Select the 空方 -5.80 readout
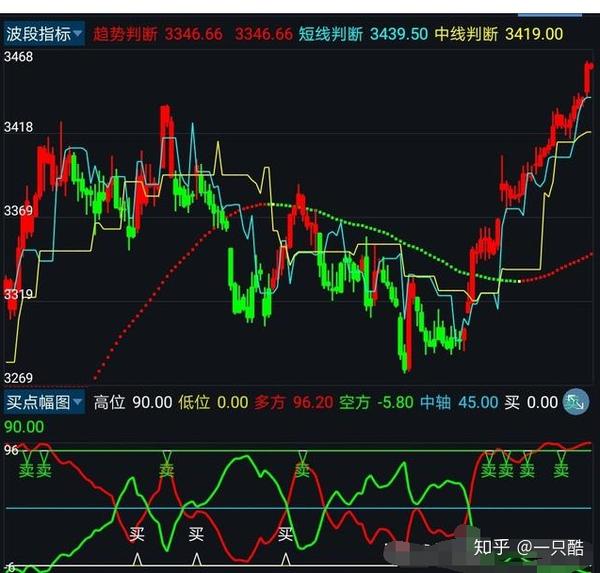 pos(376,402)
